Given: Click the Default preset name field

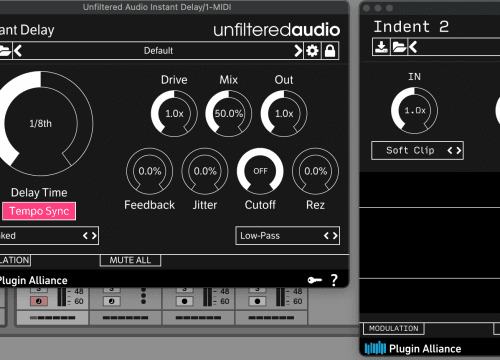Looking at the screenshot, I should pos(158,51).
